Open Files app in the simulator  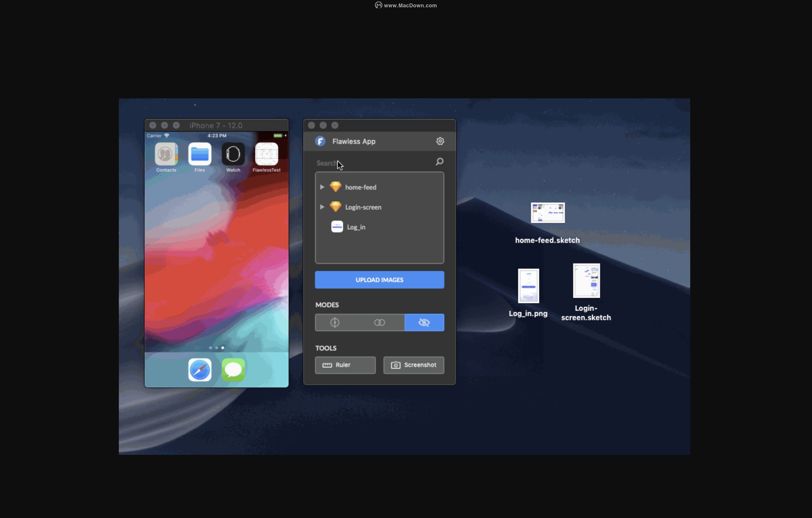coord(200,157)
